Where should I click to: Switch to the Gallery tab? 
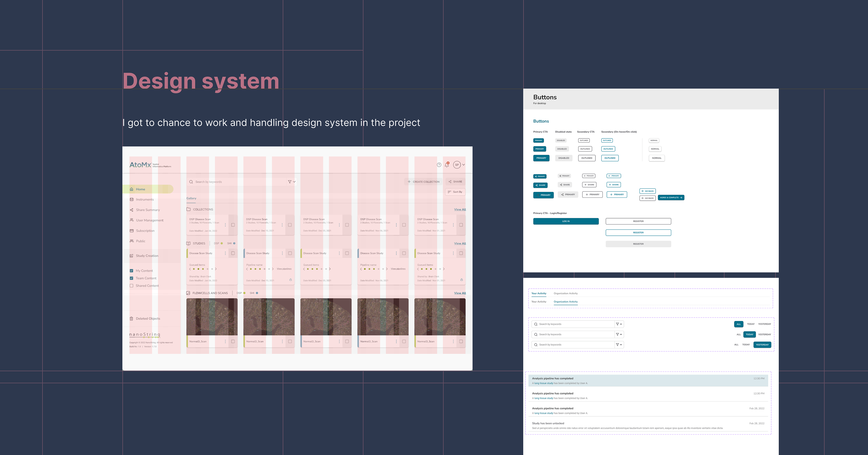click(191, 198)
